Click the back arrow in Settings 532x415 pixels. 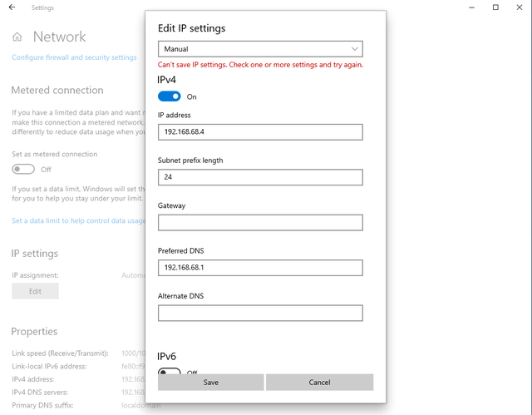tap(12, 7)
